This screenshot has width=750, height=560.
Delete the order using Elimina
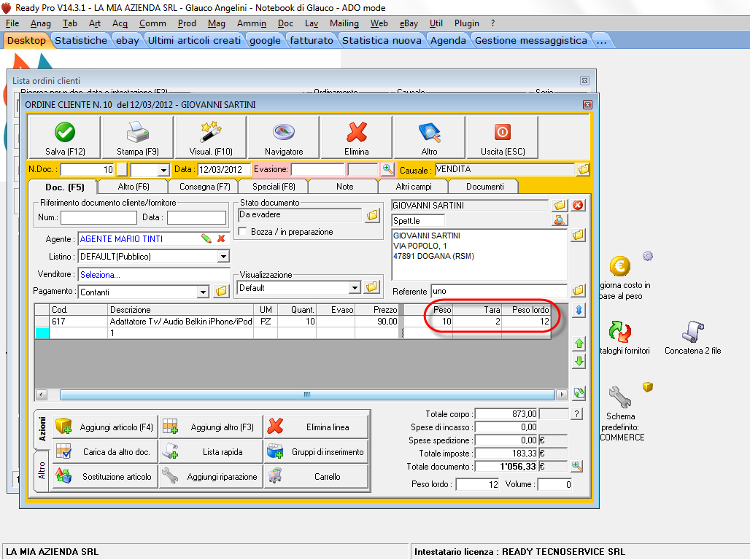pos(357,138)
